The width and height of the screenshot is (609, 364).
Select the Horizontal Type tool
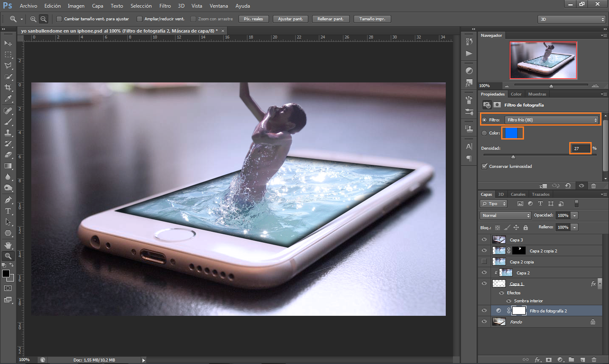tap(8, 211)
